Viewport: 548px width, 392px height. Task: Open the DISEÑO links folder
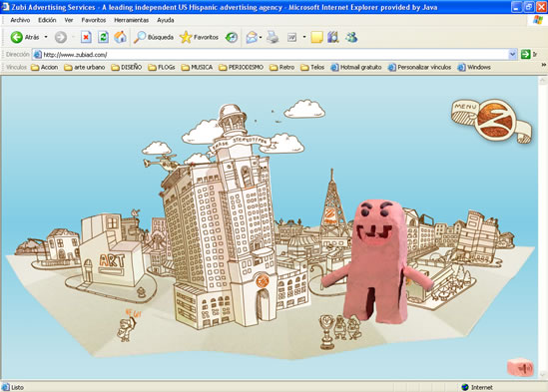coord(127,67)
